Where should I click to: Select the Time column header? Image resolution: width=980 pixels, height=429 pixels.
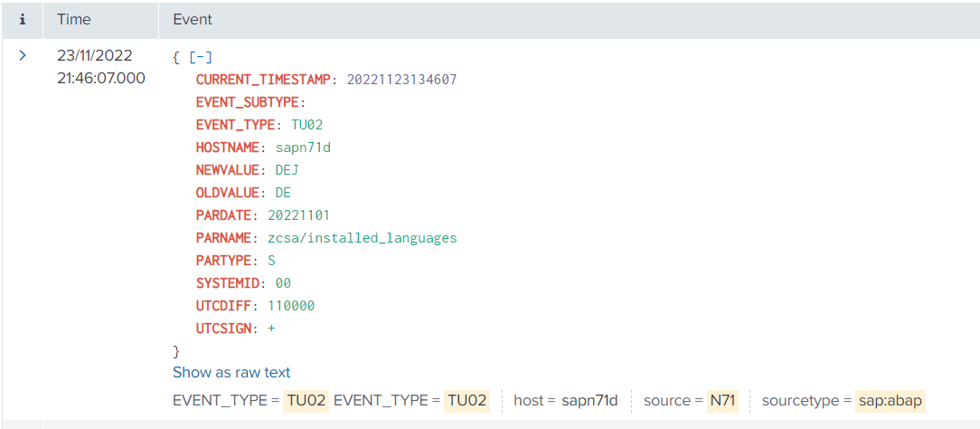pyautogui.click(x=73, y=19)
